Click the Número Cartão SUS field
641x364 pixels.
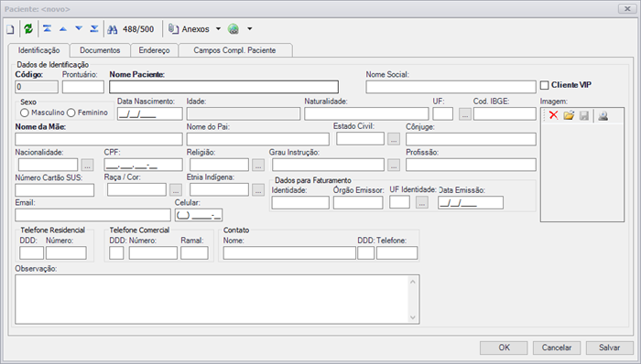click(x=54, y=190)
